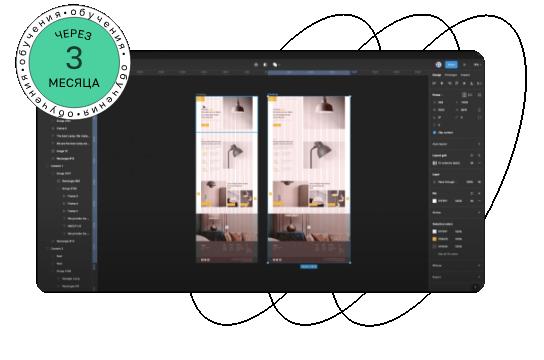Toggle Fill visibility eye icon
This screenshot has height=360, width=544.
click(x=472, y=201)
